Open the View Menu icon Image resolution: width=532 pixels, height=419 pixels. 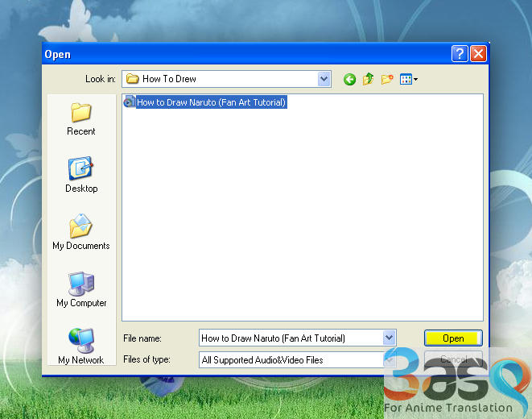pos(409,80)
